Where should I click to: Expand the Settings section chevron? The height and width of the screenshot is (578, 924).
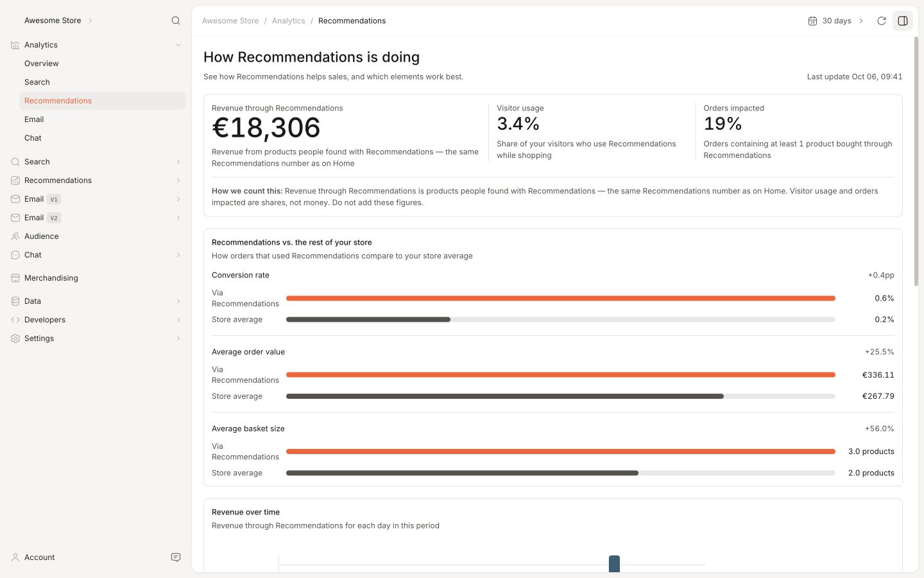[178, 338]
